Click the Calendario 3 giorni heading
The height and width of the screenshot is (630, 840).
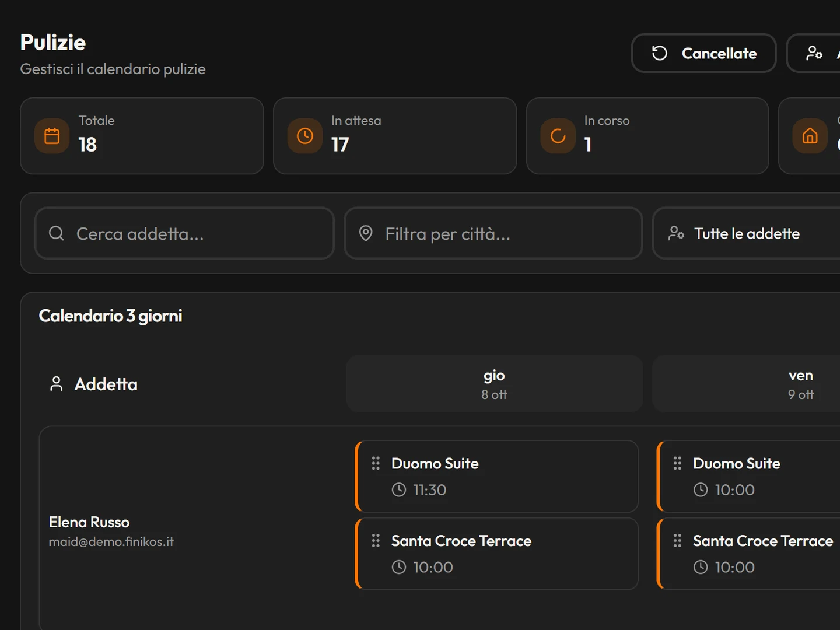(x=110, y=316)
